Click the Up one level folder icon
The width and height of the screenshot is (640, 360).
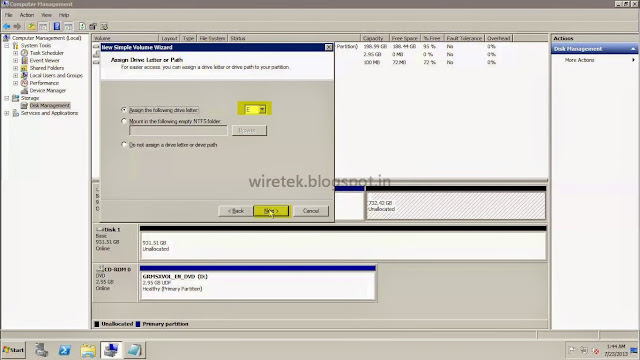(31, 27)
